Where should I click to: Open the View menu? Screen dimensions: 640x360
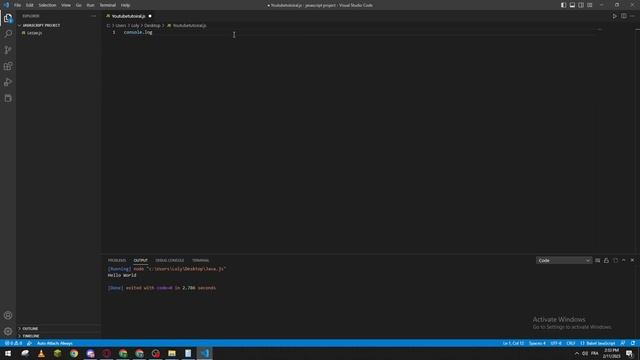pyautogui.click(x=66, y=5)
